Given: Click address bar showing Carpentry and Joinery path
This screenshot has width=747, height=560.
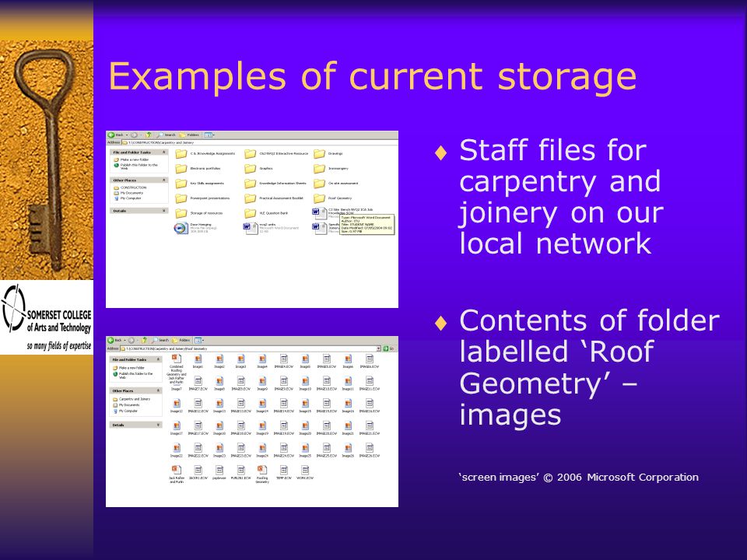Looking at the screenshot, I should [x=260, y=142].
